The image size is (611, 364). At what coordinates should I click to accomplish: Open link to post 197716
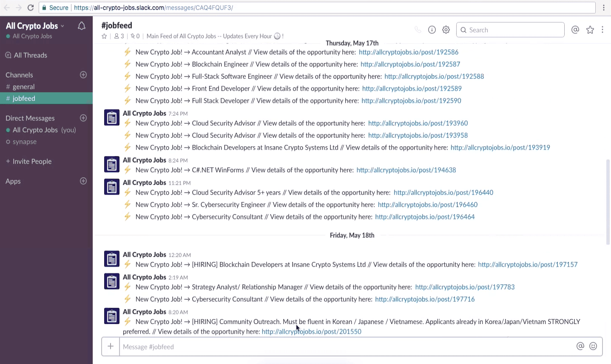(x=425, y=299)
